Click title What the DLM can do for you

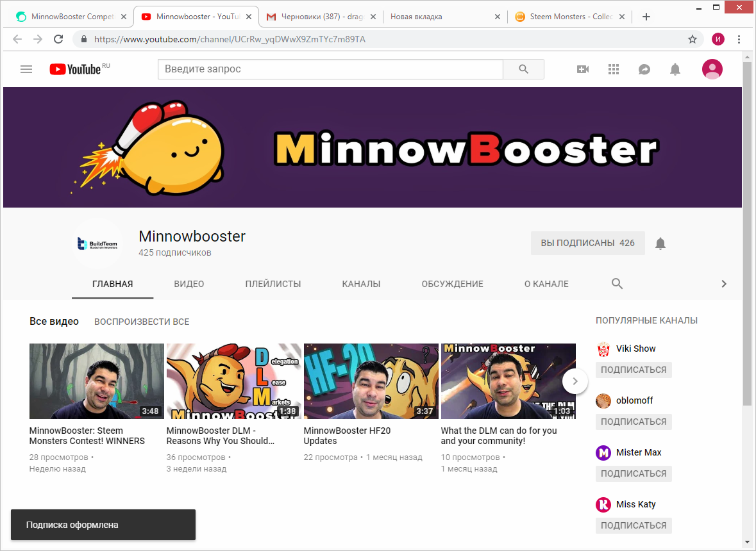coord(499,436)
